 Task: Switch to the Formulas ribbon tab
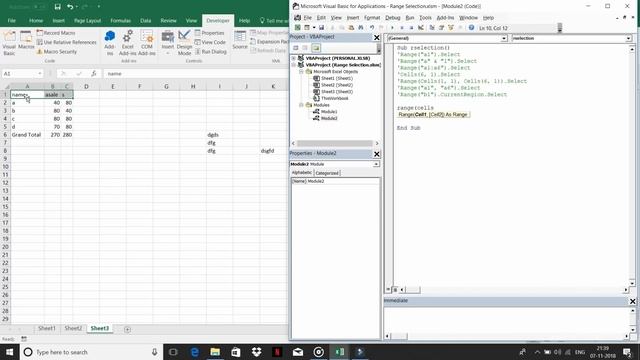point(120,20)
